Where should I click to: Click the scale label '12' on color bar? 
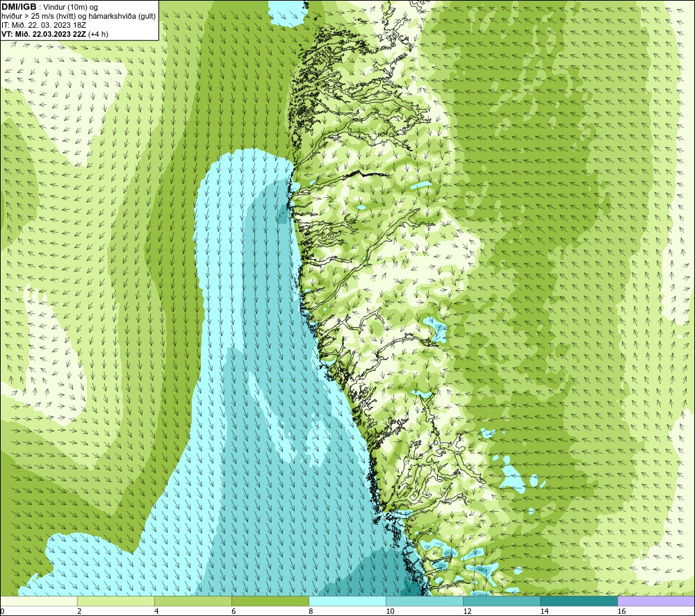[x=467, y=612]
